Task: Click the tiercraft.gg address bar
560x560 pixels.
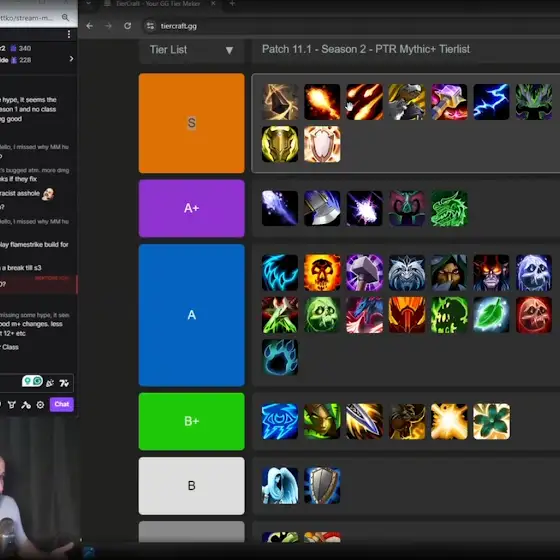Action: point(350,26)
